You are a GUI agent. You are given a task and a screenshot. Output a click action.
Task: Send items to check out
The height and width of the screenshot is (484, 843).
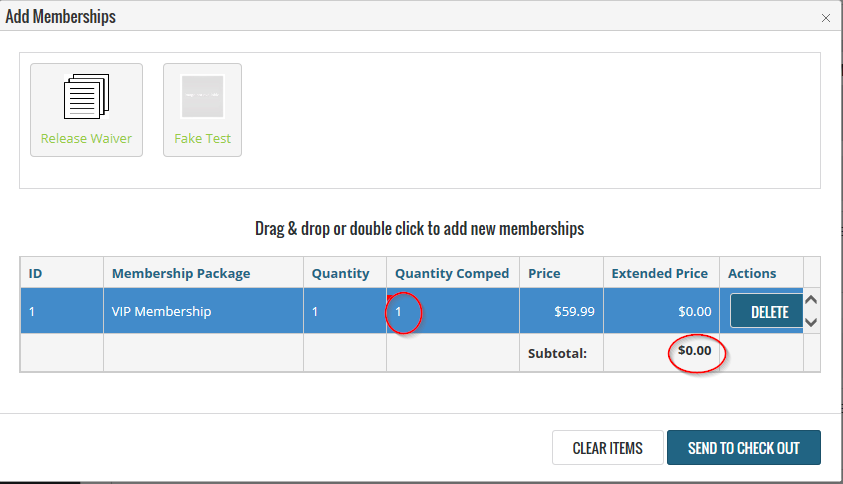744,447
